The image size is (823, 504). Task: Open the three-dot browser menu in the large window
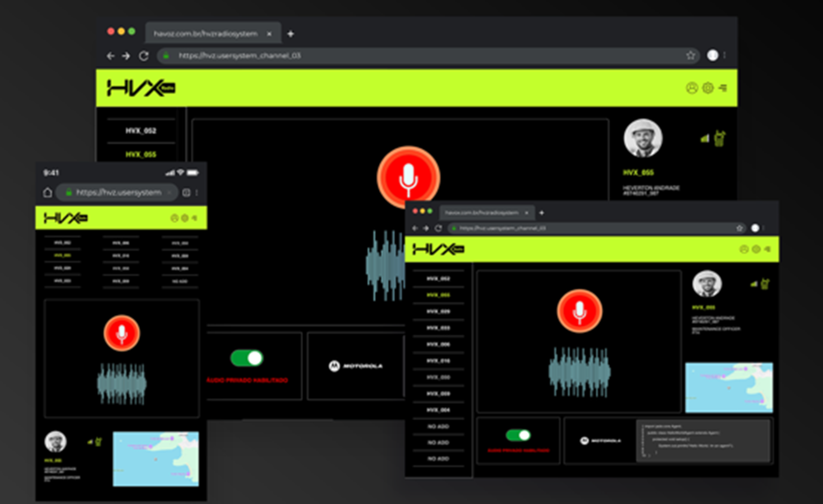(725, 55)
